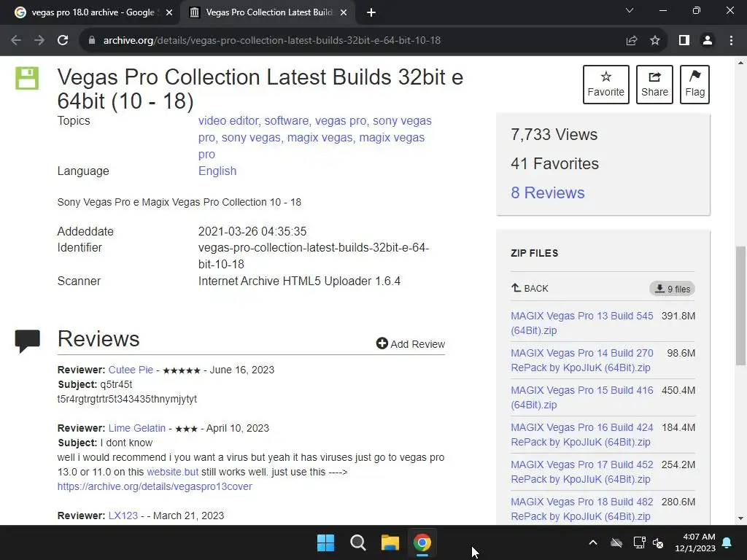Open reviewer Cutee Pie profile
The image size is (747, 560).
(131, 370)
